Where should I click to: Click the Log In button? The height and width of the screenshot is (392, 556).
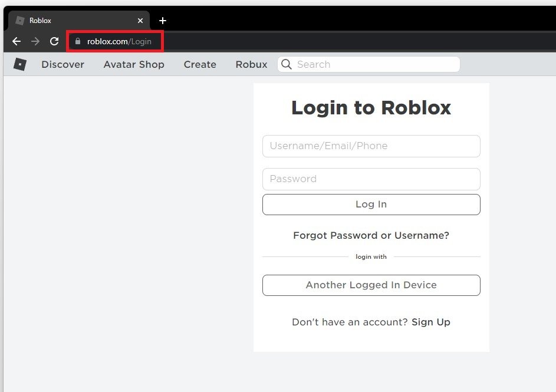pyautogui.click(x=371, y=205)
